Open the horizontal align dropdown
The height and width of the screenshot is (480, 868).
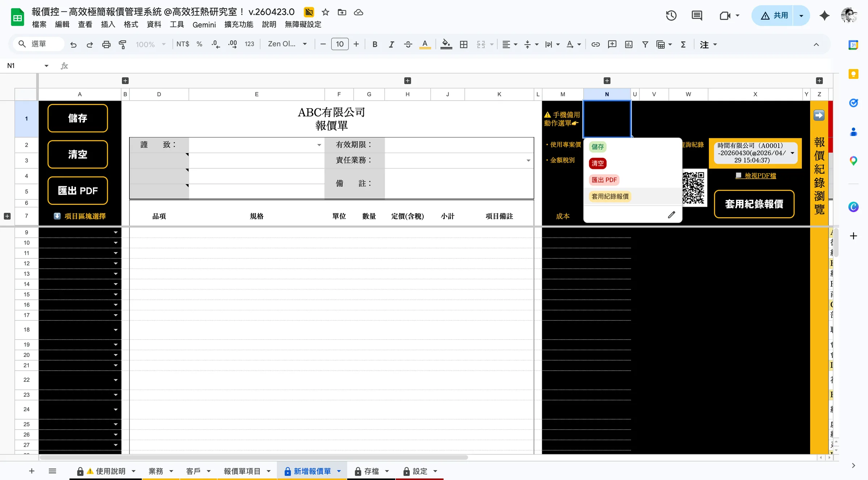coord(510,44)
